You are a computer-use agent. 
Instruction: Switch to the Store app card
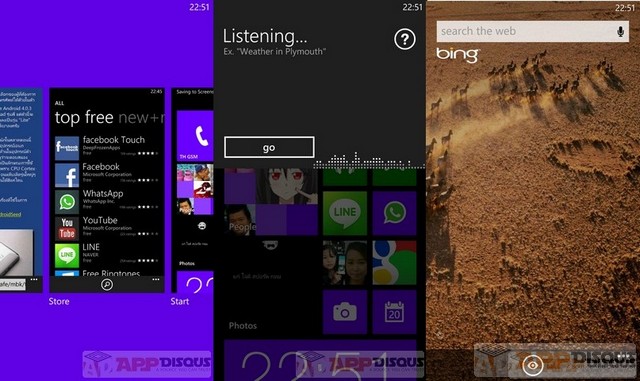pos(107,190)
